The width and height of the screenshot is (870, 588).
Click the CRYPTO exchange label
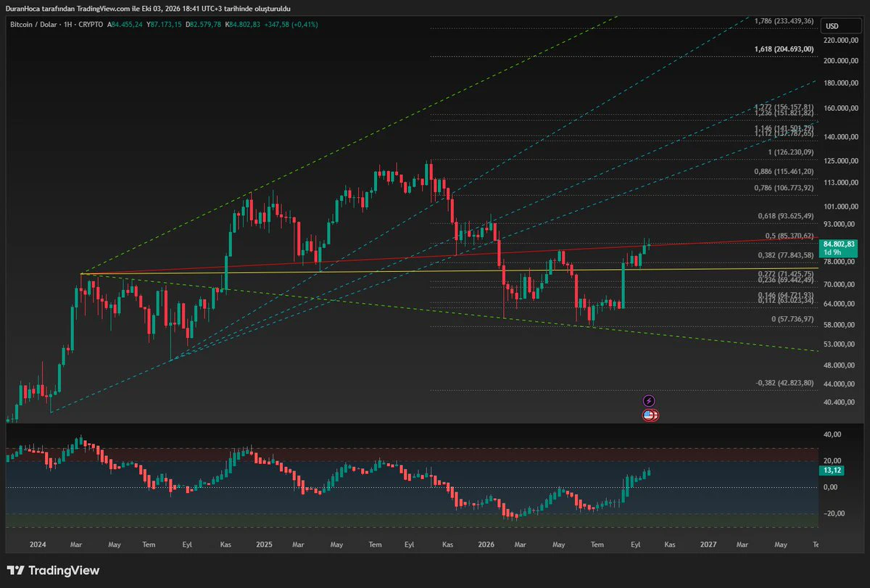coord(91,25)
